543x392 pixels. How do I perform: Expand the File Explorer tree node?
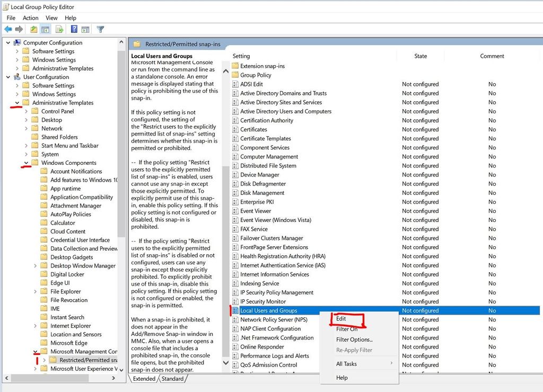[x=36, y=291]
